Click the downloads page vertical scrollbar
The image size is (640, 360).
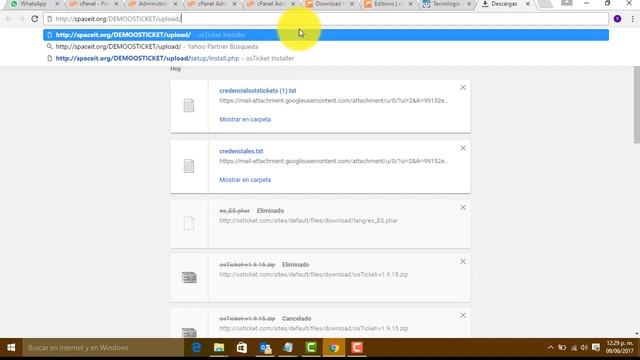point(636,104)
